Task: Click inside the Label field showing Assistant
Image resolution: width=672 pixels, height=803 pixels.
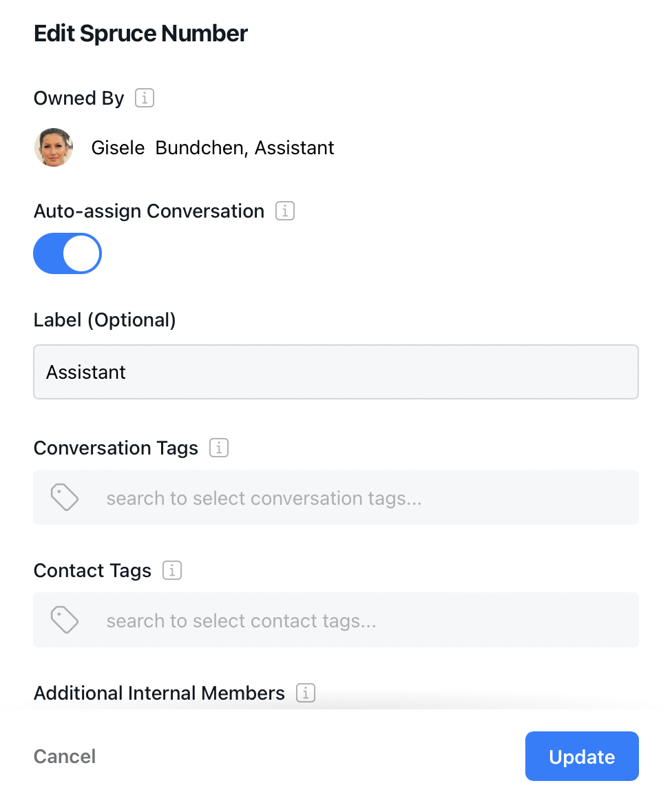Action: tap(336, 372)
